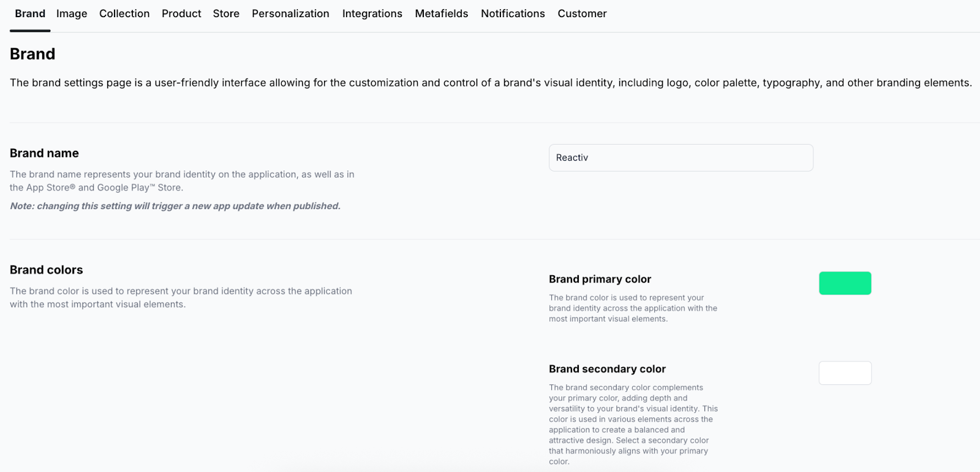This screenshot has width=980, height=472.
Task: Click the italic app update note text
Action: point(175,206)
